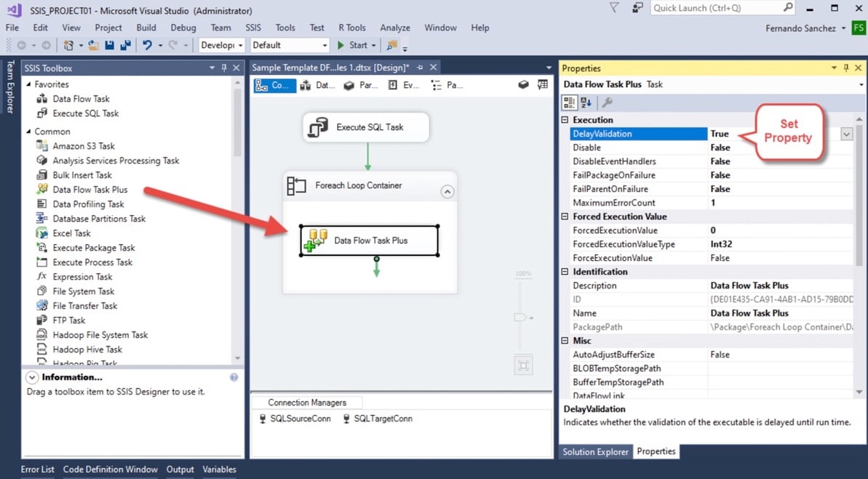Image resolution: width=868 pixels, height=479 pixels.
Task: Switch to the Data Flow designer tab
Action: pyautogui.click(x=318, y=85)
